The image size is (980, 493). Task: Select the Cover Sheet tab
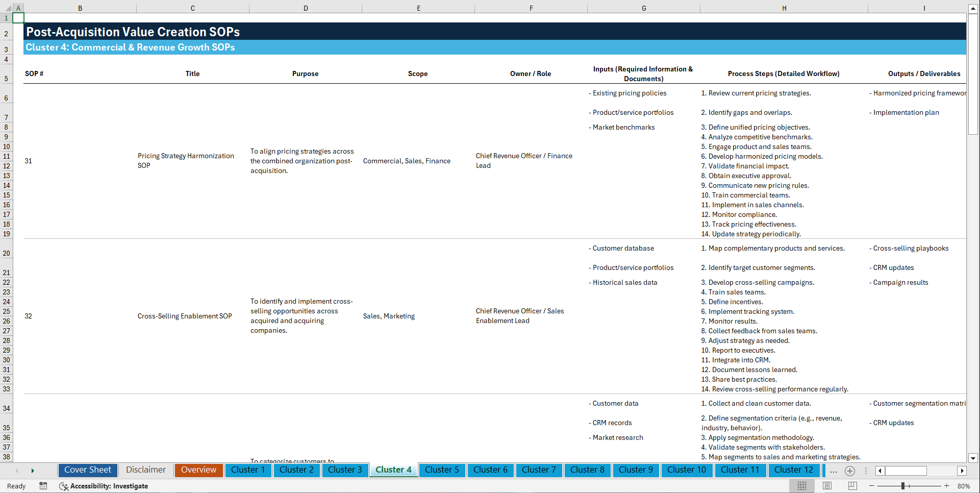tap(87, 470)
